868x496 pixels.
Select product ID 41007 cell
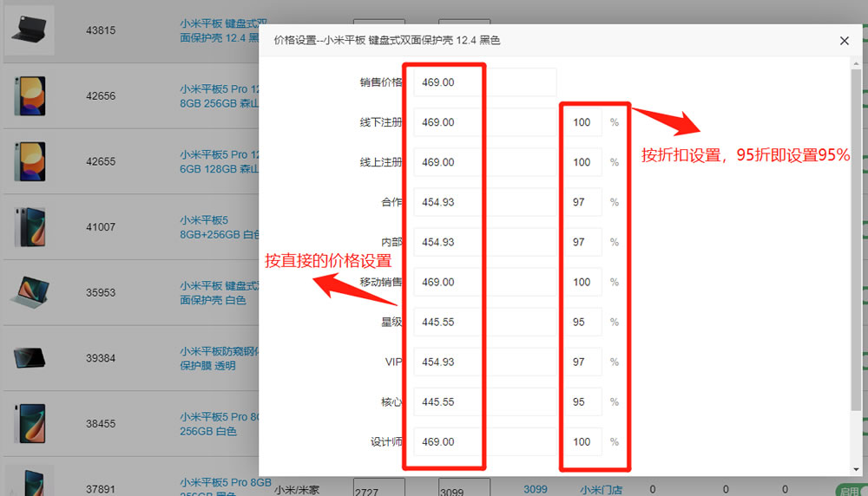[101, 227]
